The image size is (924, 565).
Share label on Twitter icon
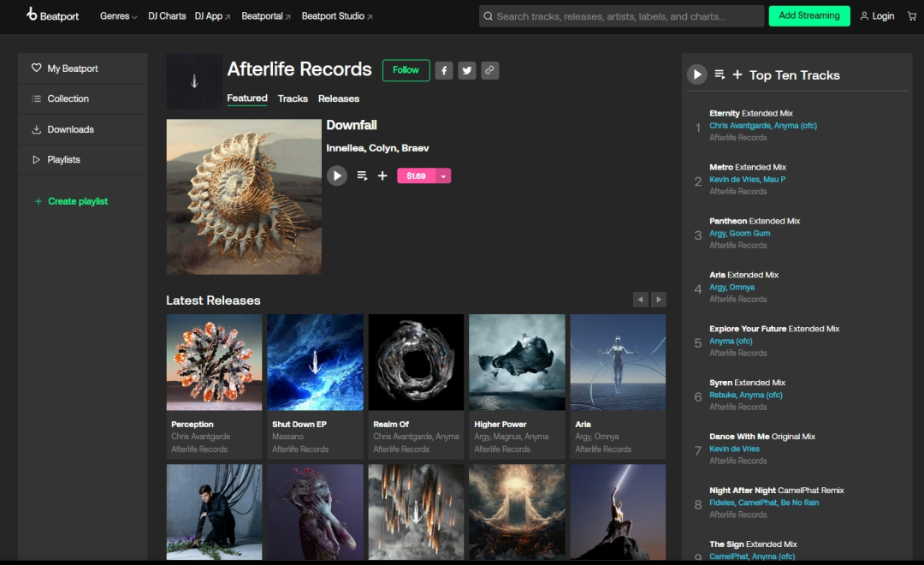(467, 70)
